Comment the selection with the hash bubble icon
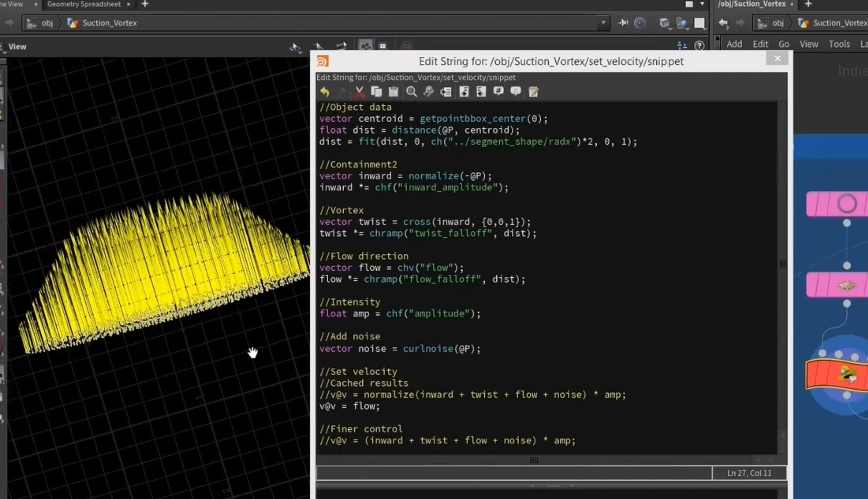This screenshot has width=868, height=499. (x=498, y=92)
